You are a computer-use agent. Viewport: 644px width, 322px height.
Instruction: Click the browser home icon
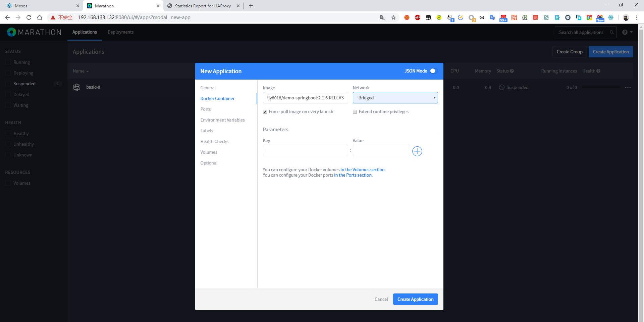pyautogui.click(x=40, y=17)
